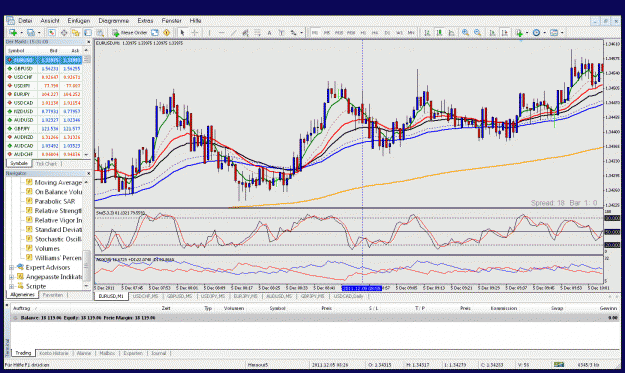The image size is (625, 373).
Task: Expand the Scripte tree node
Action: click(x=12, y=287)
